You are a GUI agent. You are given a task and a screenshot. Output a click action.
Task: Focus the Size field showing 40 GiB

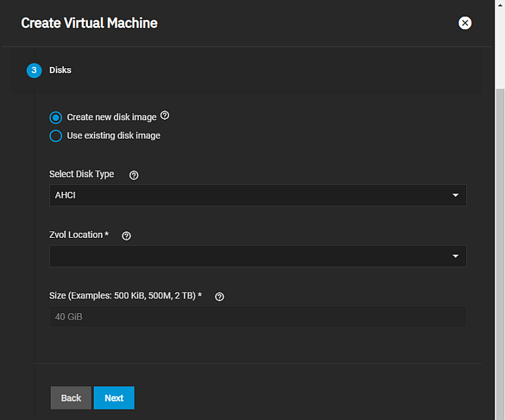(x=258, y=317)
